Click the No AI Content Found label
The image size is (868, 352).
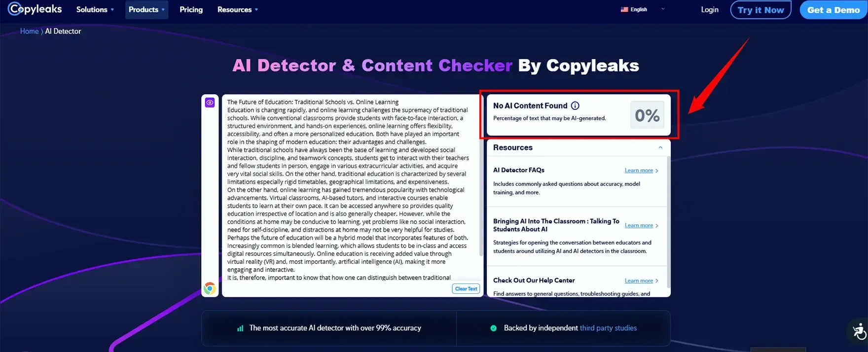click(530, 106)
